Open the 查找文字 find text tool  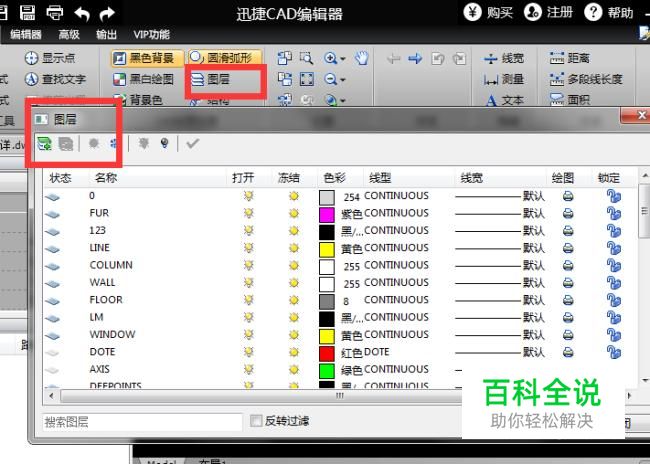[x=55, y=79]
